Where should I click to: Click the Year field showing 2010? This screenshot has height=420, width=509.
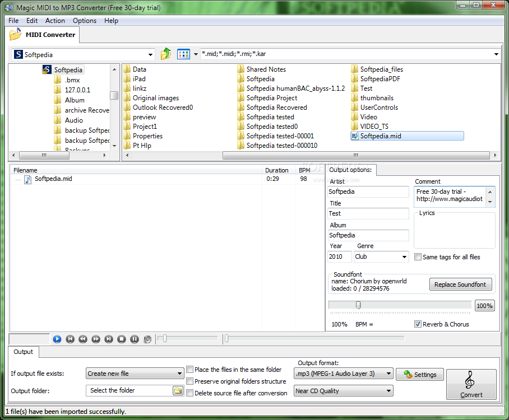point(339,256)
